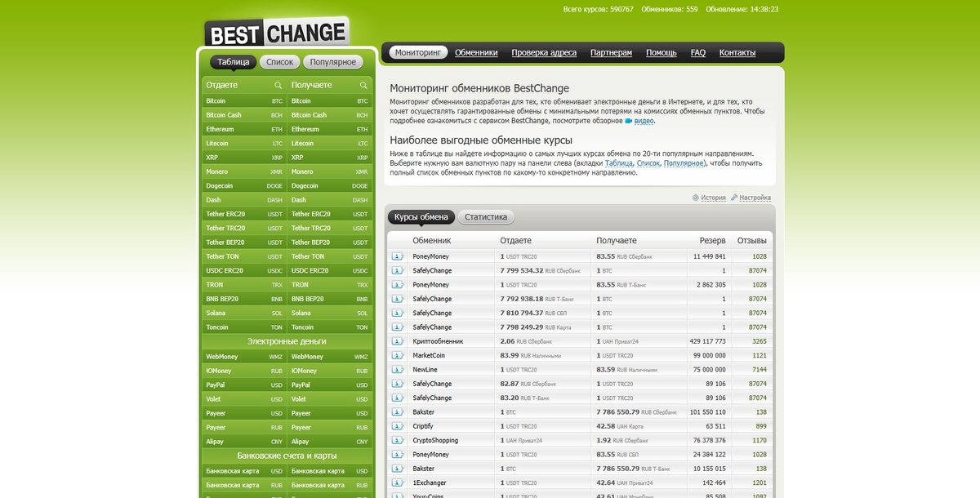The height and width of the screenshot is (498, 980).
Task: Sort by the Резерв column header
Action: point(712,241)
